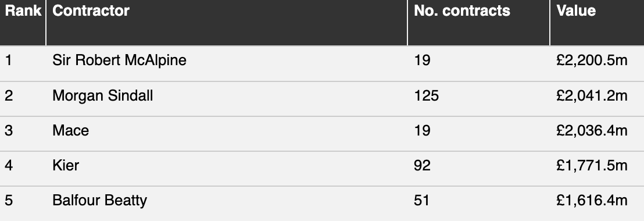
Task: Click the £1,616.4m value cell
Action: point(592,201)
